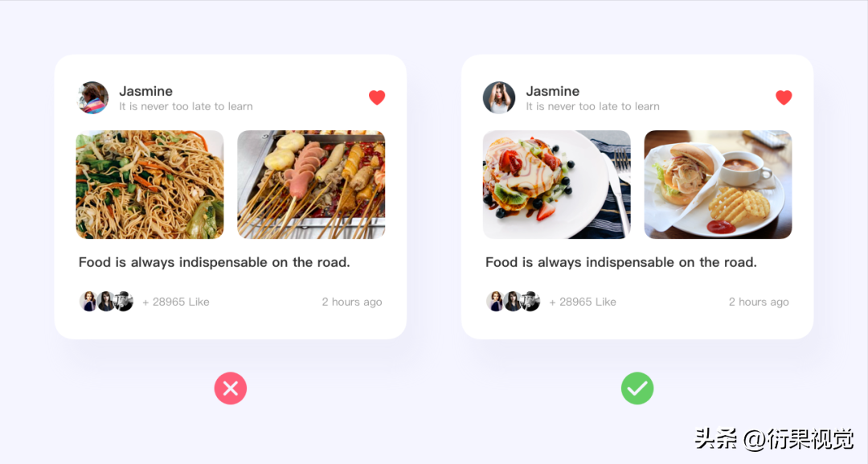Screen dimensions: 868x464
Task: Click the Jasmine username on the left card
Action: pyautogui.click(x=145, y=91)
